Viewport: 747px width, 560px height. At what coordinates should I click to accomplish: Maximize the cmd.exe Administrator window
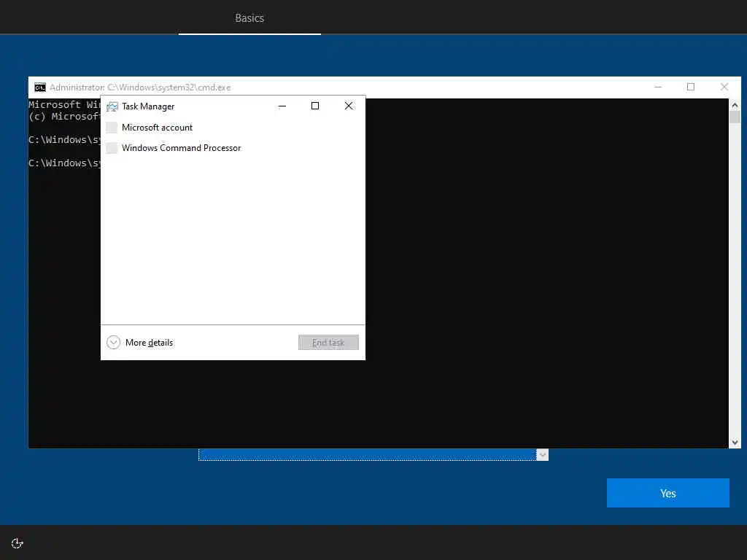tap(691, 87)
